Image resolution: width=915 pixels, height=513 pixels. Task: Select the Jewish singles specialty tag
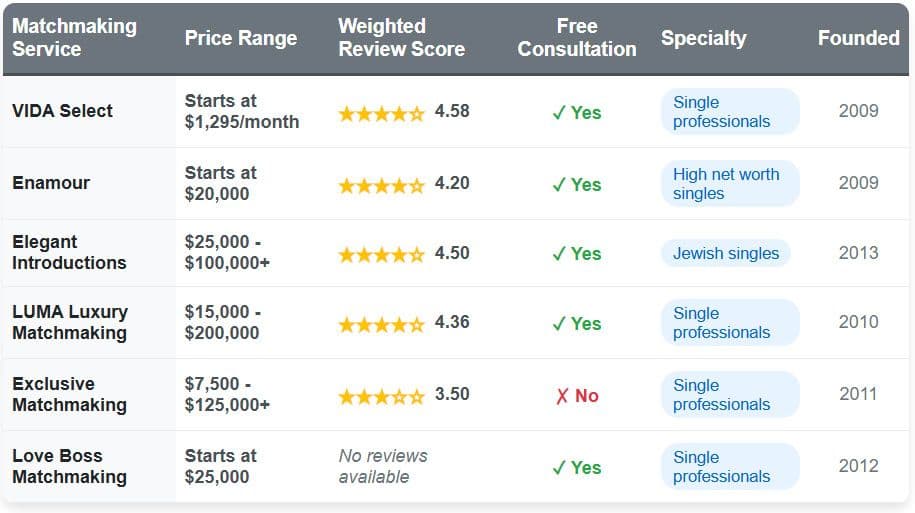[725, 254]
